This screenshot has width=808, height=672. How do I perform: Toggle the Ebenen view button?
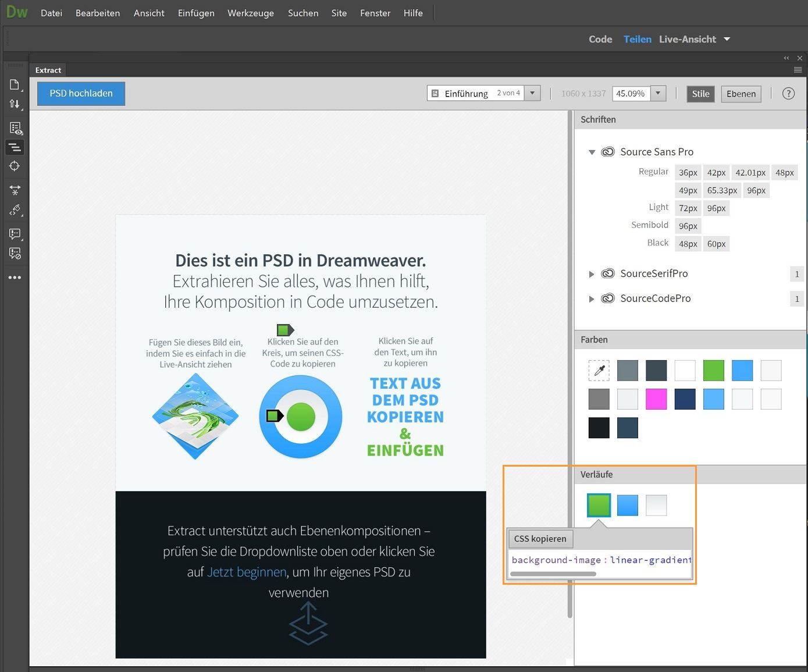click(x=741, y=94)
